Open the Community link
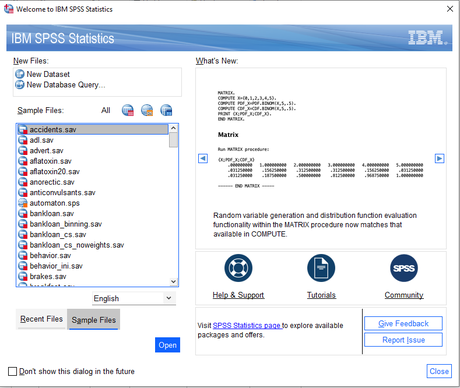460x388 pixels. tap(404, 295)
